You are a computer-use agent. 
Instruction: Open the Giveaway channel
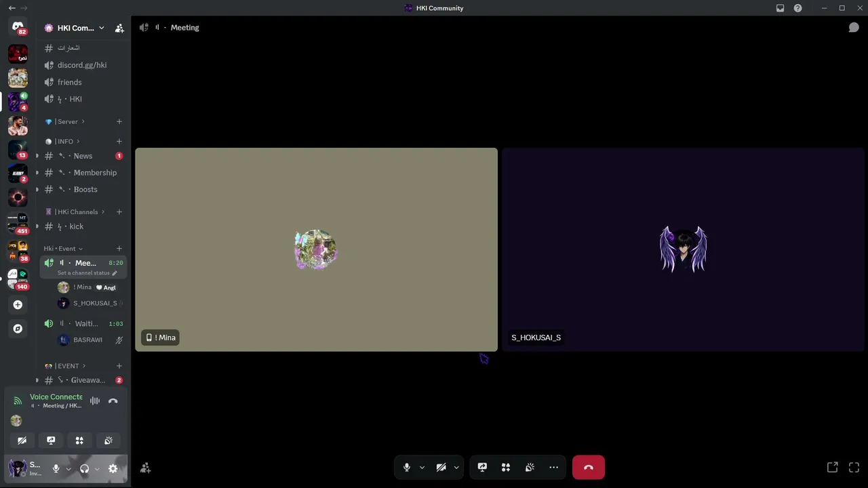click(x=83, y=380)
